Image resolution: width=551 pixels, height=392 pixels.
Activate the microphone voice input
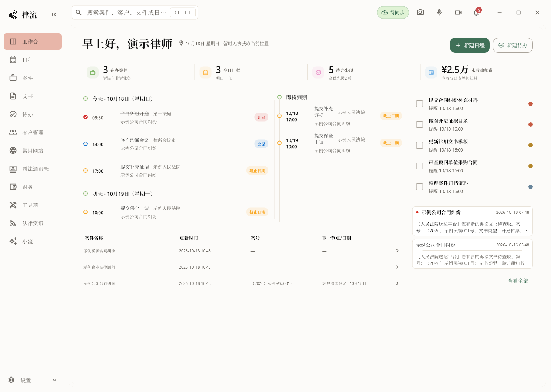[439, 12]
